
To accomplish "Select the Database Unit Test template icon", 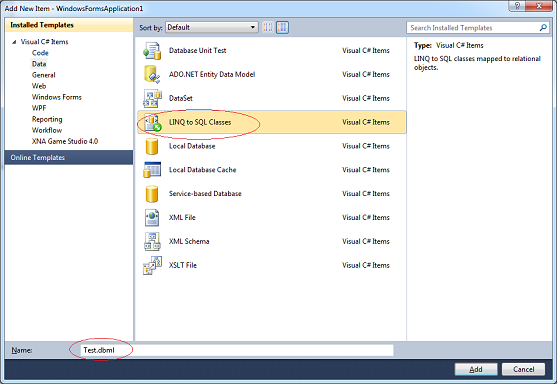I will (152, 51).
